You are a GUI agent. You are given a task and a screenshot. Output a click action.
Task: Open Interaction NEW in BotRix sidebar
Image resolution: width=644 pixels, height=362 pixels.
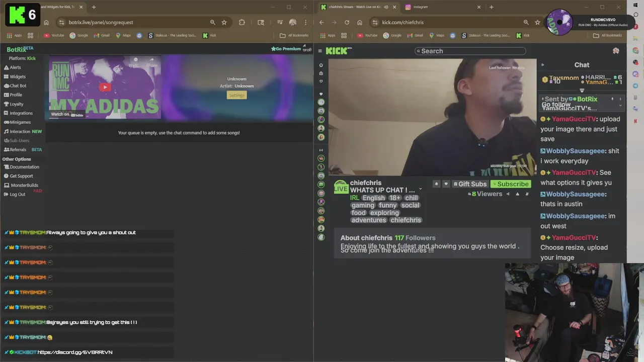click(23, 131)
